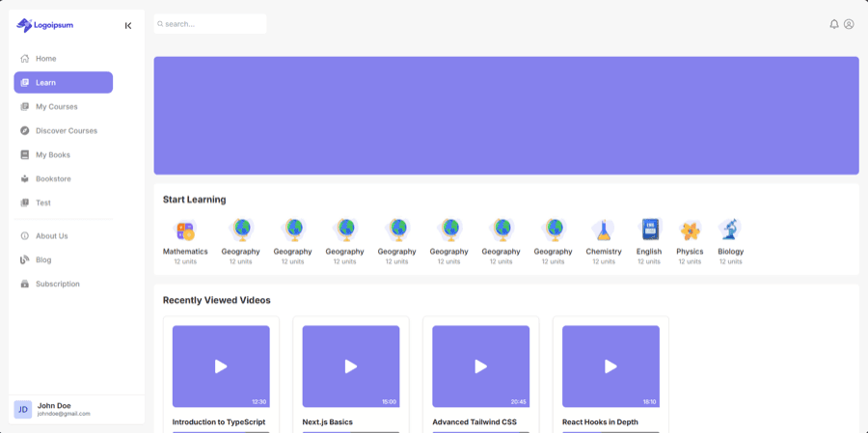868x433 pixels.
Task: Click the Mathematics subject label
Action: (x=185, y=252)
